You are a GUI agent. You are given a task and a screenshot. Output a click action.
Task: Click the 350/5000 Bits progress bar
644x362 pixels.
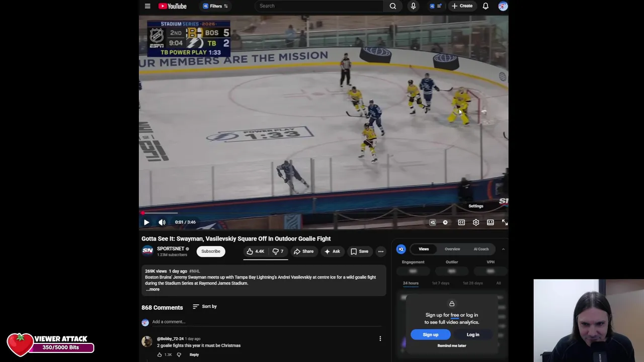coord(60,347)
